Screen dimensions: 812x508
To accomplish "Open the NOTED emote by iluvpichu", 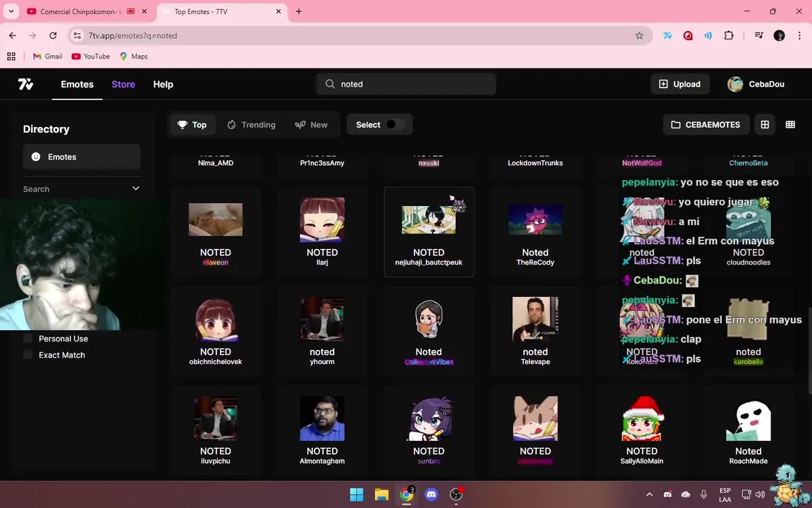I will click(216, 431).
